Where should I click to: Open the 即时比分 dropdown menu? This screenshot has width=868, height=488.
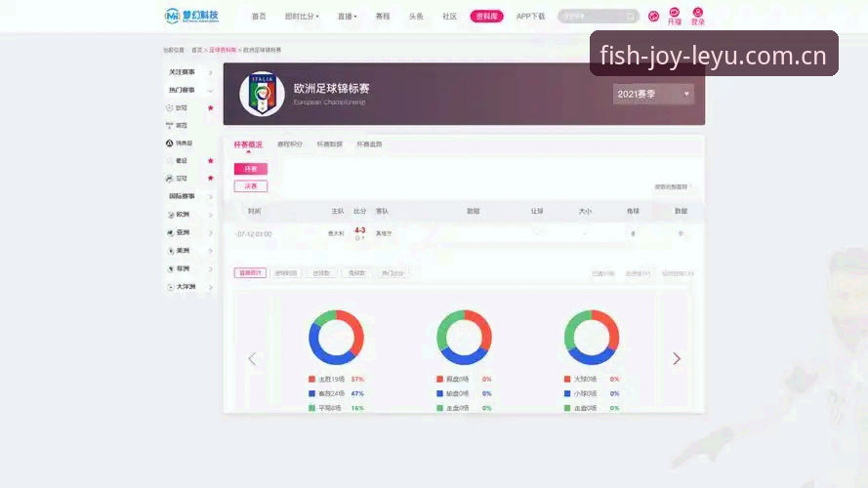point(302,17)
